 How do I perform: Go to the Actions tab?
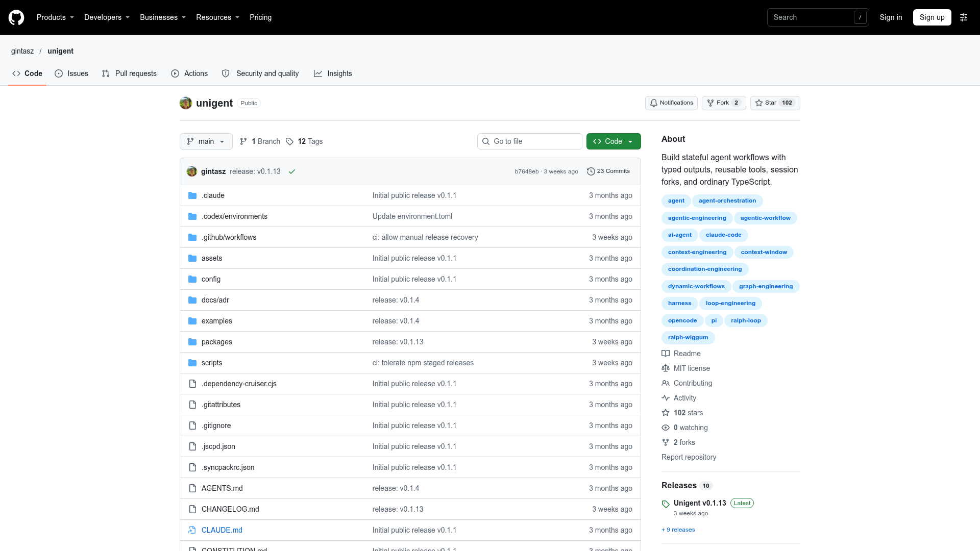point(189,73)
